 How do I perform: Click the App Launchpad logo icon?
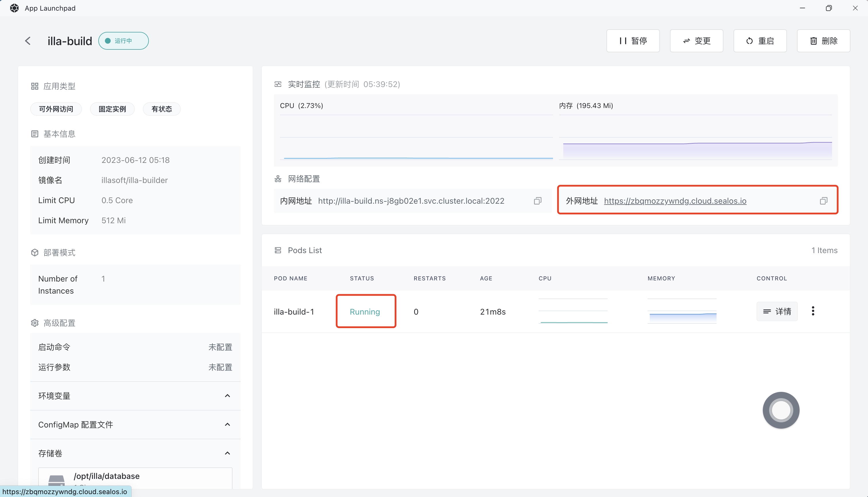coord(14,8)
